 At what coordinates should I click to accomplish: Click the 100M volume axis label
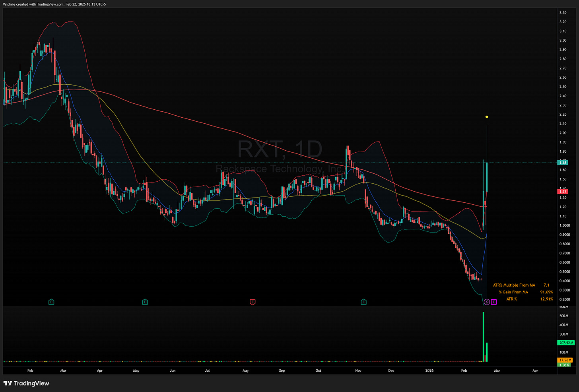pyautogui.click(x=564, y=352)
